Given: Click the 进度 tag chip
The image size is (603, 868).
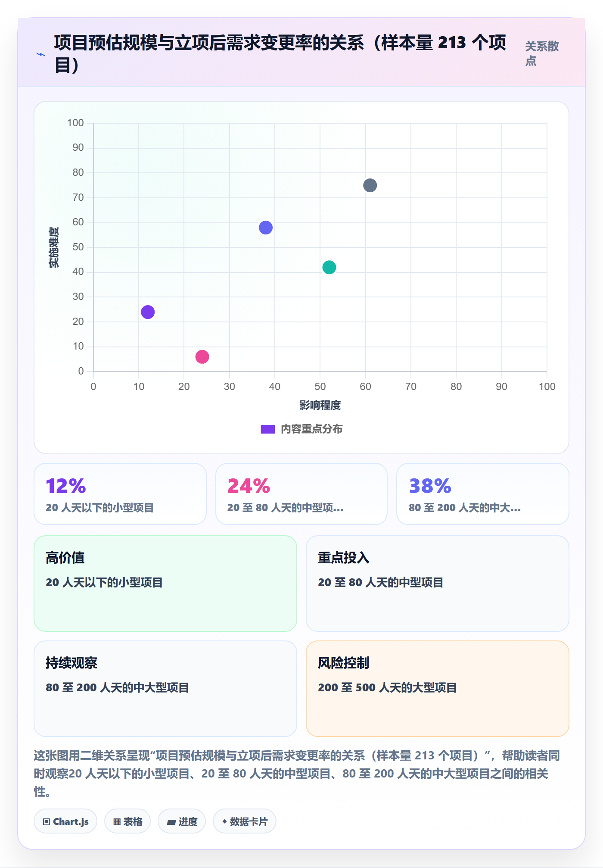Looking at the screenshot, I should (182, 821).
